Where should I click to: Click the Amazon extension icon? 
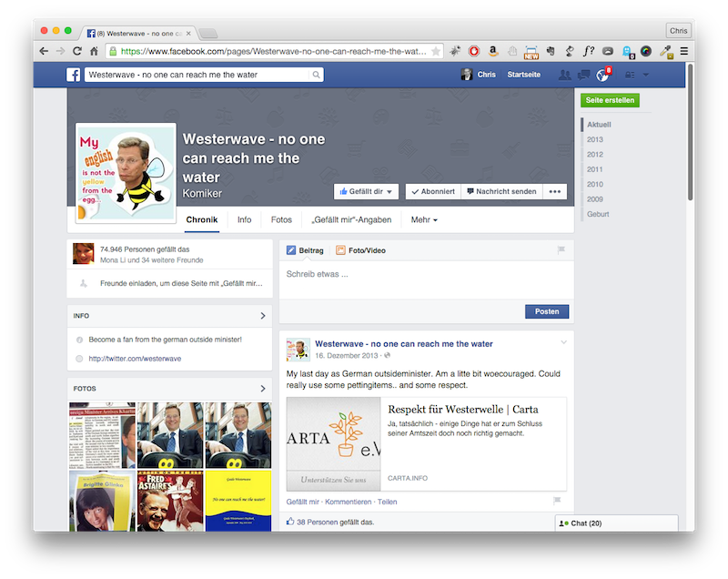tap(493, 52)
